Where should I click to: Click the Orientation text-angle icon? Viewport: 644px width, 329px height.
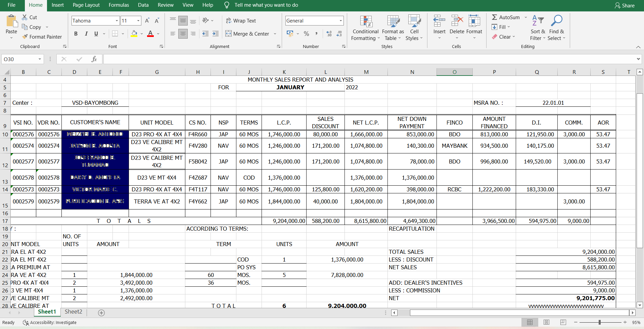pyautogui.click(x=205, y=20)
